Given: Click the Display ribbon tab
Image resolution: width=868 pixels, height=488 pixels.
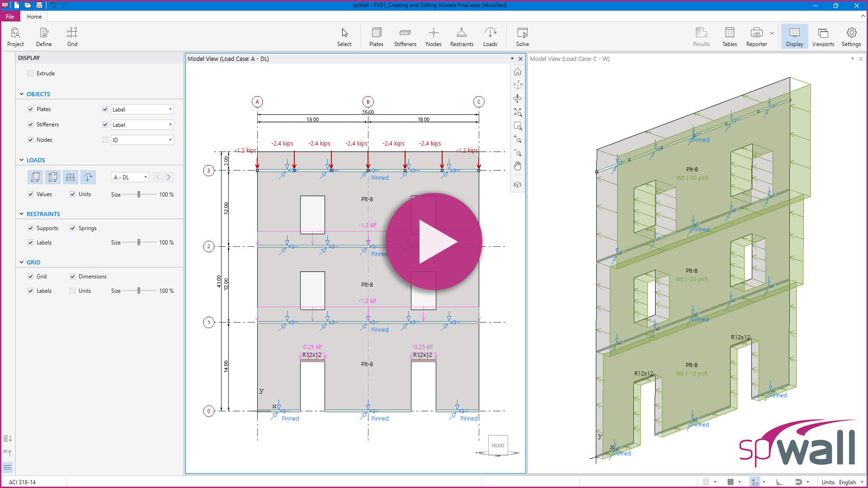Looking at the screenshot, I should click(x=794, y=37).
